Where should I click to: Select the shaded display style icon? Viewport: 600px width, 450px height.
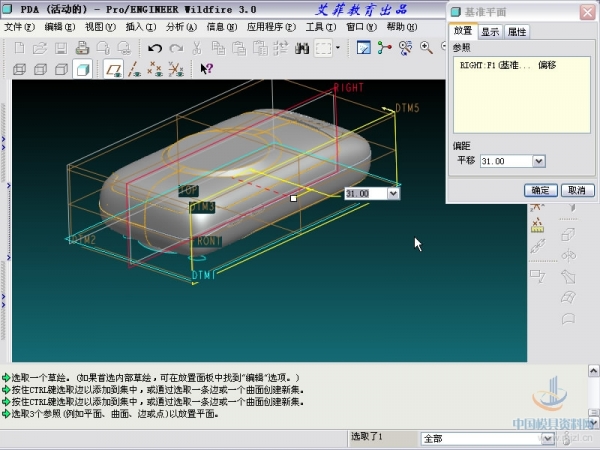(82, 69)
